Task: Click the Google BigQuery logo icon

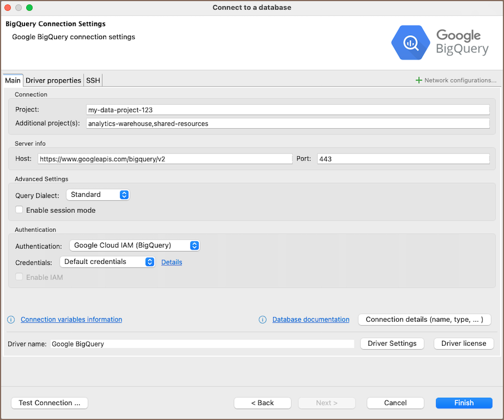Action: pos(411,42)
